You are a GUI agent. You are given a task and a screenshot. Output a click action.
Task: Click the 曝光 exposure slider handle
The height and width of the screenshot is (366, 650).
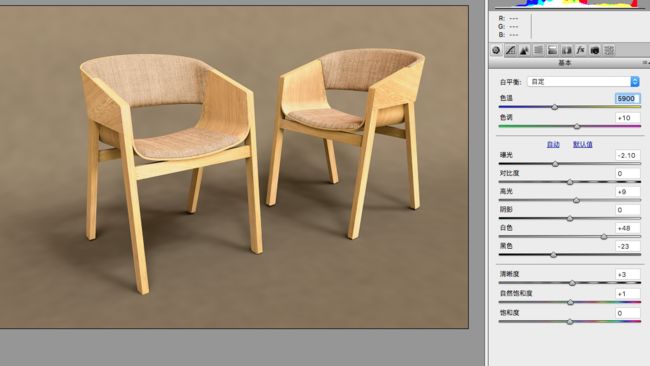point(555,164)
